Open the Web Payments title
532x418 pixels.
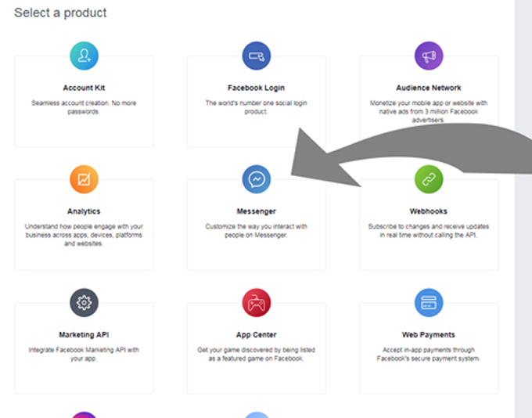(429, 335)
